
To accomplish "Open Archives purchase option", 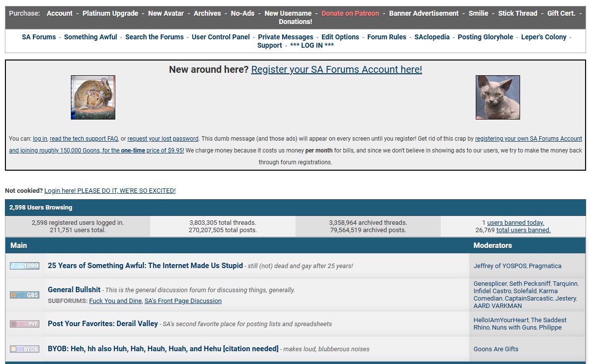I will [x=207, y=13].
